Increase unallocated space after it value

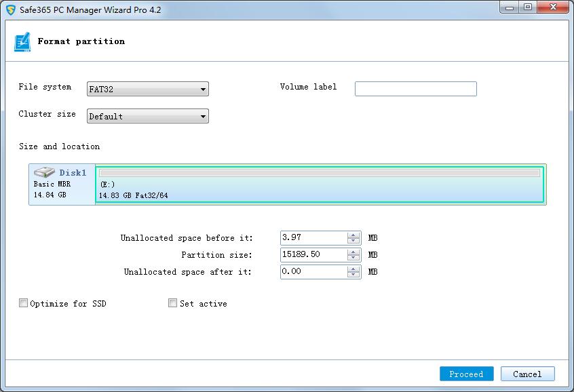click(x=353, y=269)
